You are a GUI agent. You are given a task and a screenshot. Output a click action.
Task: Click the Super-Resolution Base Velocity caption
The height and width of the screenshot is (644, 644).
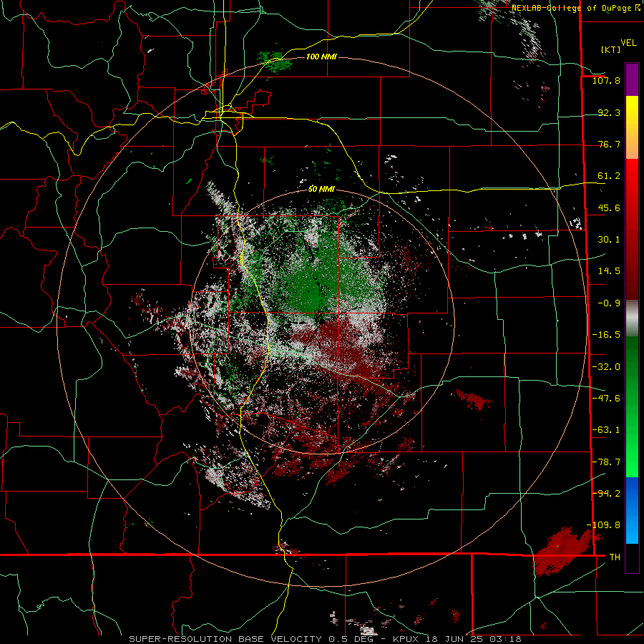(x=326, y=639)
